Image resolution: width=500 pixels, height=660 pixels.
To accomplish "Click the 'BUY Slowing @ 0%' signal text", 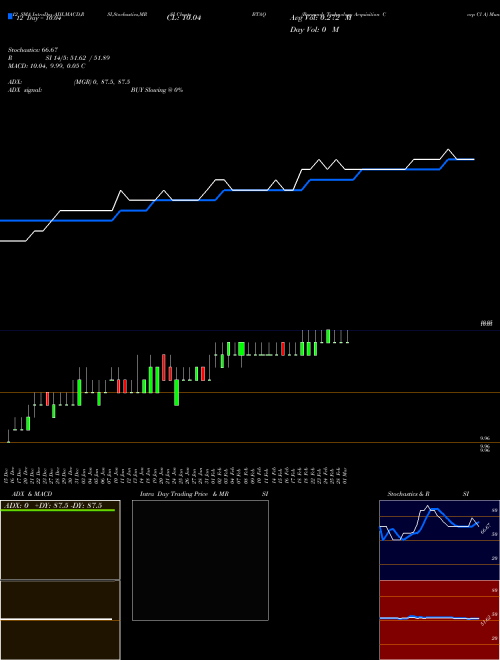I will coord(157,90).
